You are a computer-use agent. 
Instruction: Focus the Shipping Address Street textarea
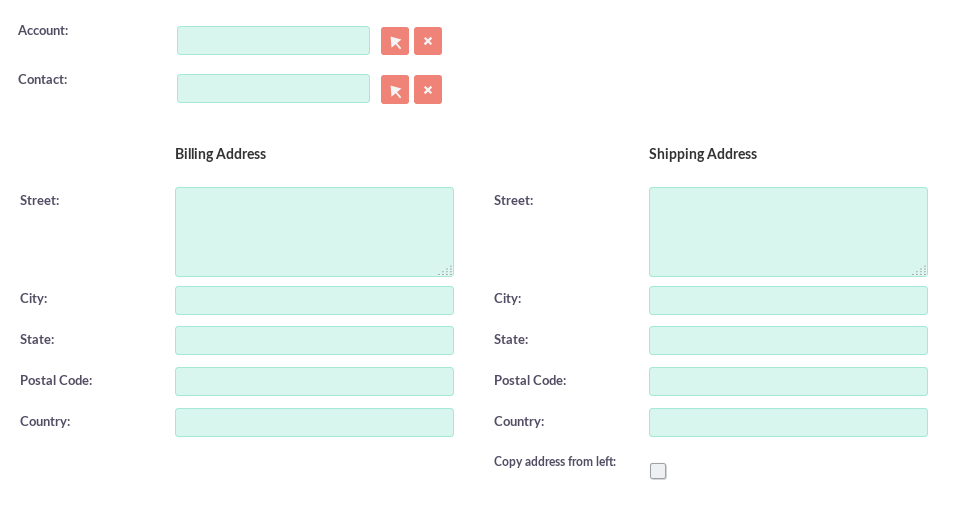(788, 232)
